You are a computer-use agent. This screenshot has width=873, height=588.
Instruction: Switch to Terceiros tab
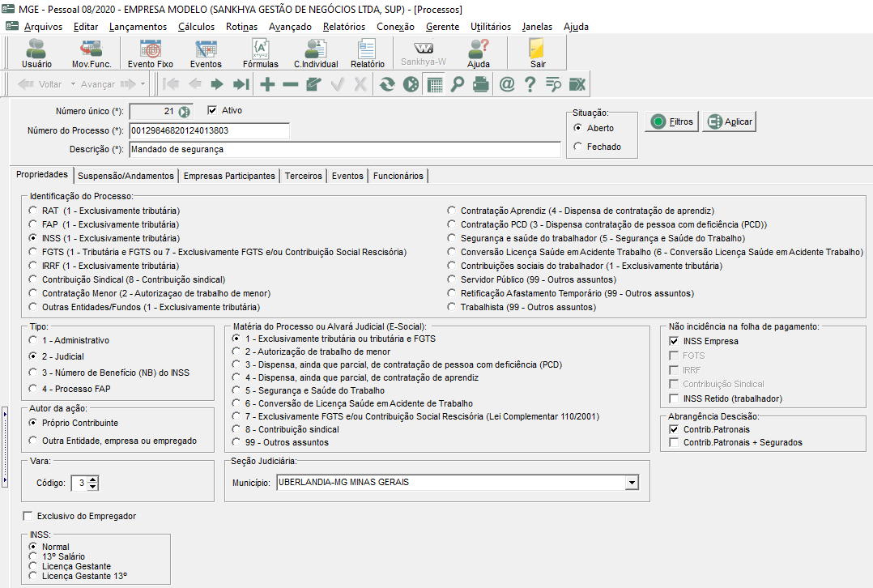point(304,176)
